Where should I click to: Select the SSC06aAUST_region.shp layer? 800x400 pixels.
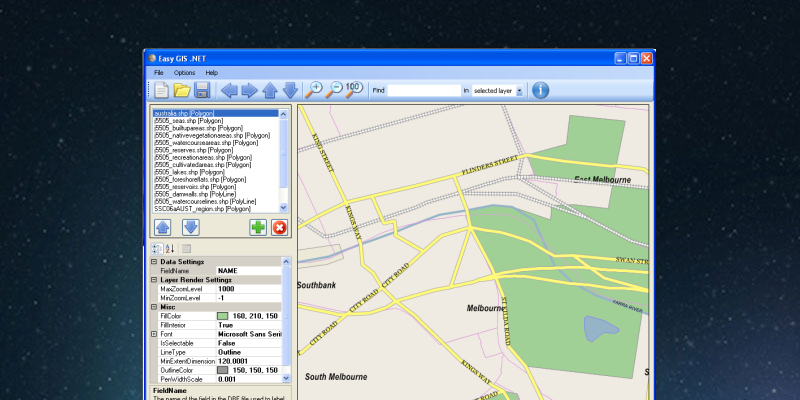click(x=216, y=209)
